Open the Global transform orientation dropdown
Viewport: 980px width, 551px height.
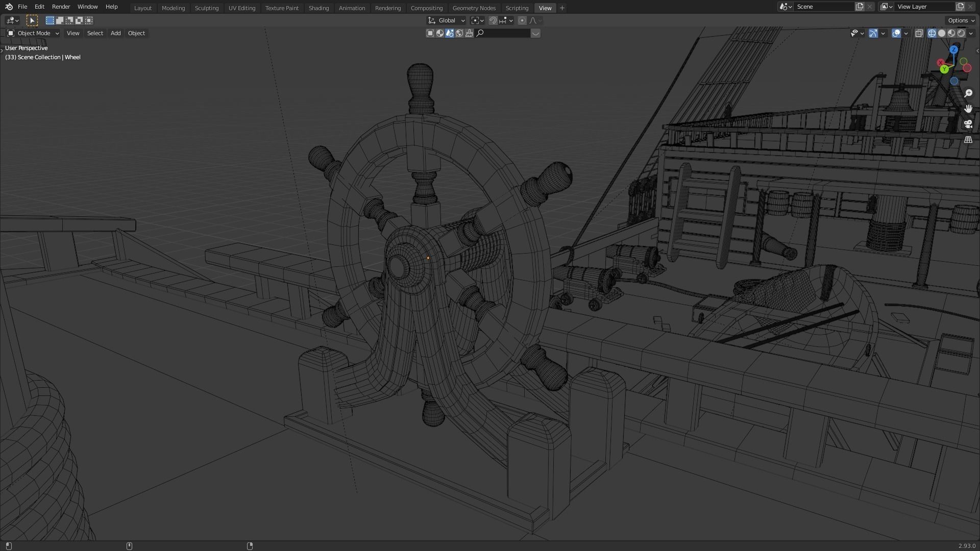446,20
